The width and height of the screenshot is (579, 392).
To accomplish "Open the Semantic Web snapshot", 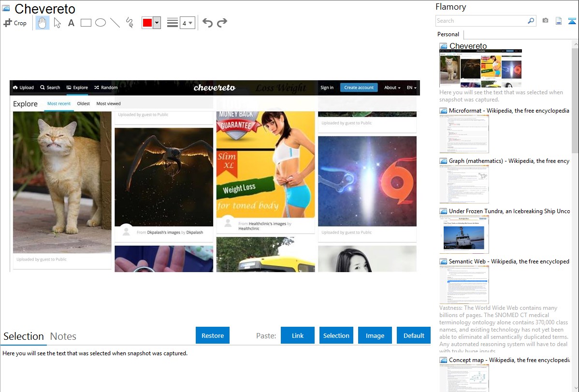I will (464, 285).
